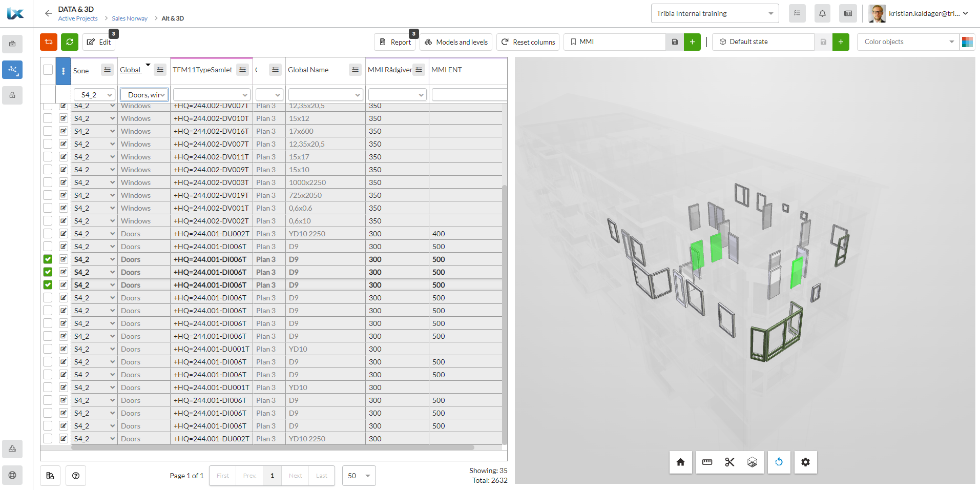Open Models and levels panel
This screenshot has width=980, height=490.
456,42
